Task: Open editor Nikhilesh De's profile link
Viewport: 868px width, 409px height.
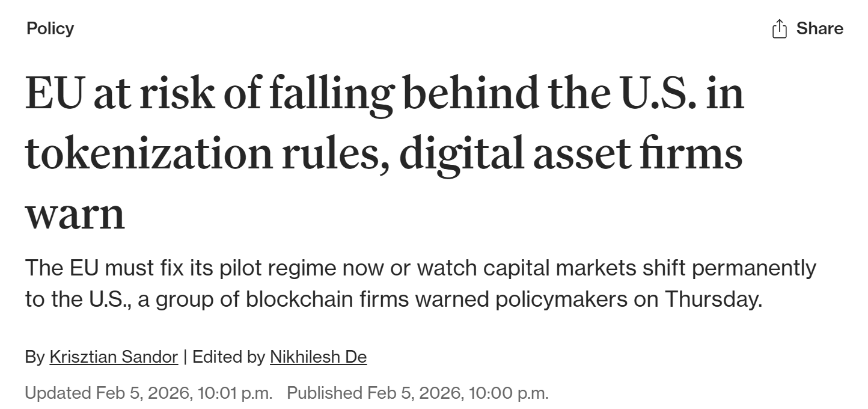Action: [318, 357]
